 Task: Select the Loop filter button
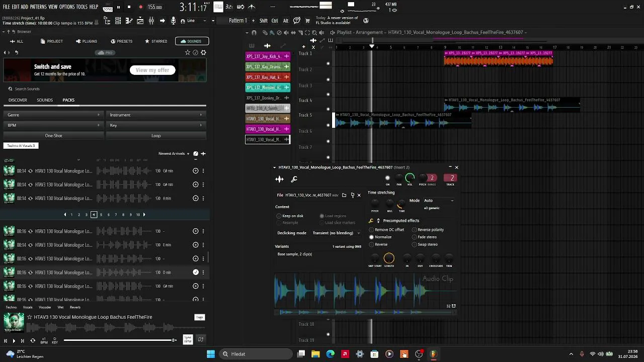coord(156,136)
